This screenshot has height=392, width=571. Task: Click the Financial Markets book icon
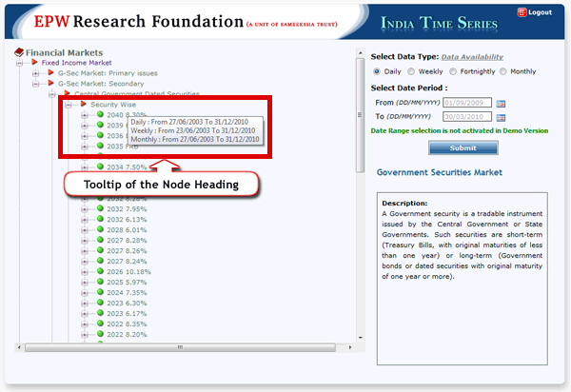pyautogui.click(x=20, y=52)
